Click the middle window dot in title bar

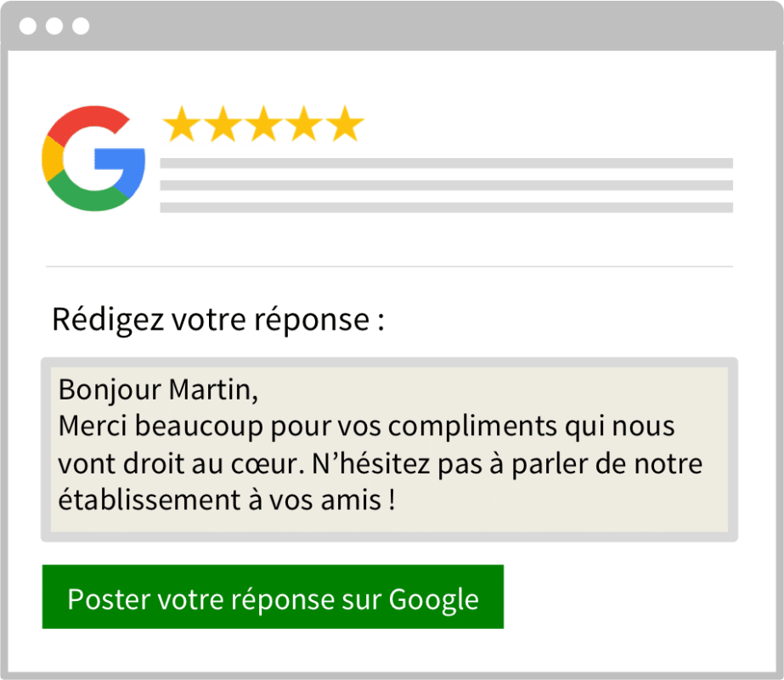point(54,25)
